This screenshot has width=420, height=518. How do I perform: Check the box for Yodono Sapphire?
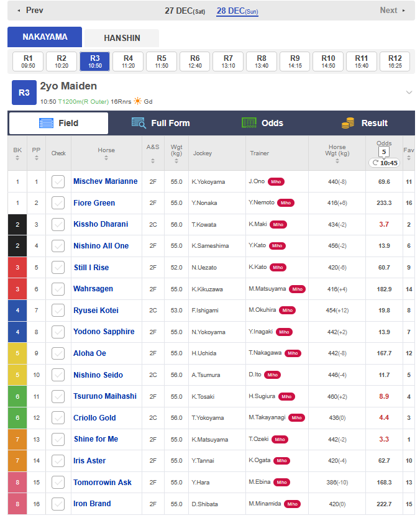tap(58, 332)
